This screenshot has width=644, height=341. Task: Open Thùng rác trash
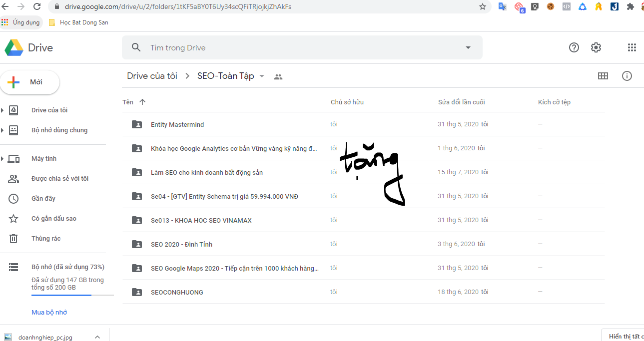[x=46, y=239]
